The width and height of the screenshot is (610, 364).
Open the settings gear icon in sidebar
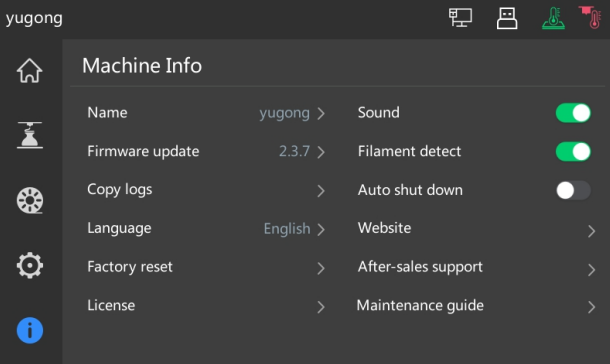(30, 266)
